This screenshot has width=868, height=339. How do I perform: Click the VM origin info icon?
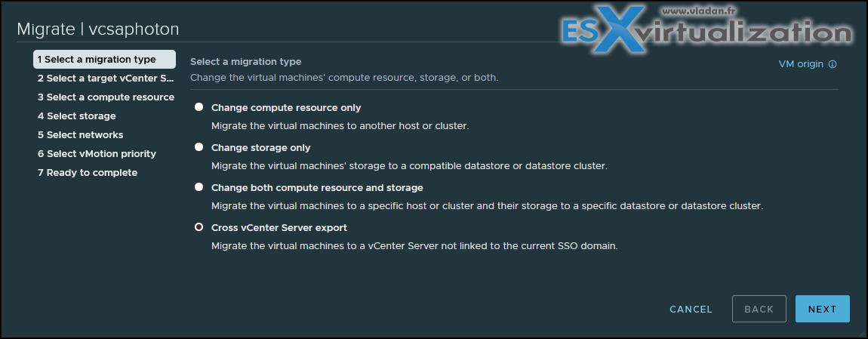pyautogui.click(x=833, y=63)
